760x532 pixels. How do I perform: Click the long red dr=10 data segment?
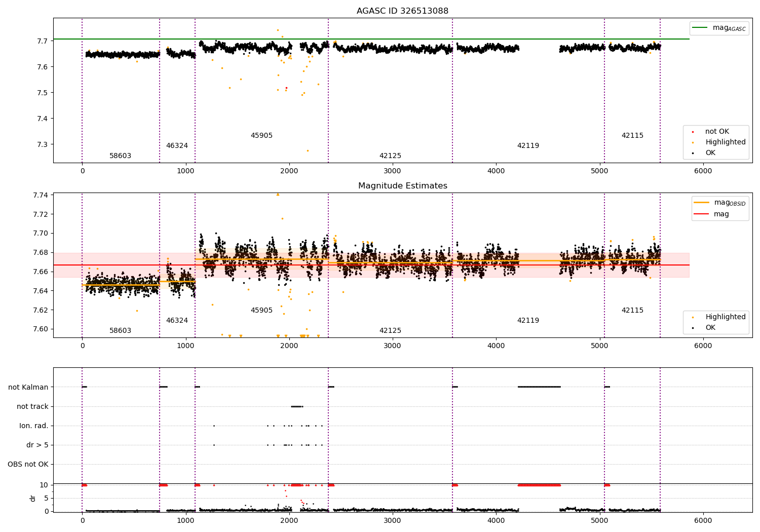(539, 485)
